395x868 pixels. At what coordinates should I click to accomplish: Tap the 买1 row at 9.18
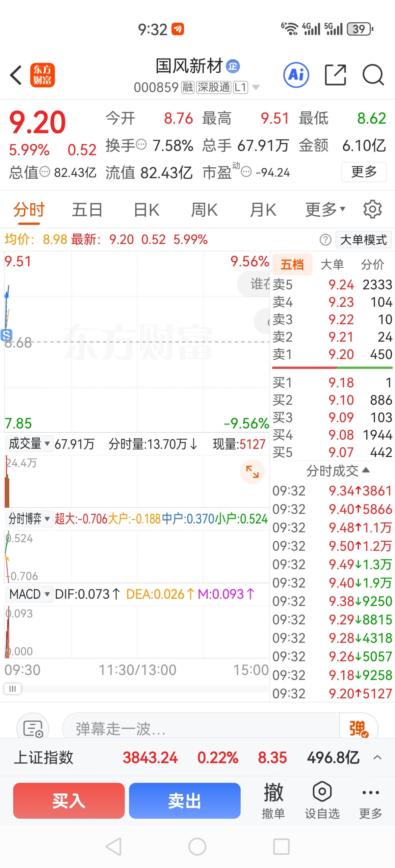tap(332, 383)
